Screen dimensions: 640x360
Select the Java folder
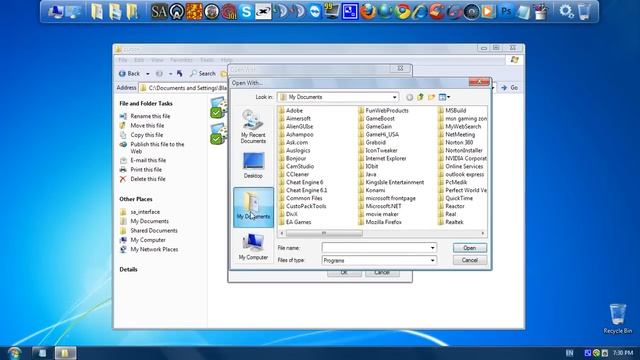click(367, 174)
